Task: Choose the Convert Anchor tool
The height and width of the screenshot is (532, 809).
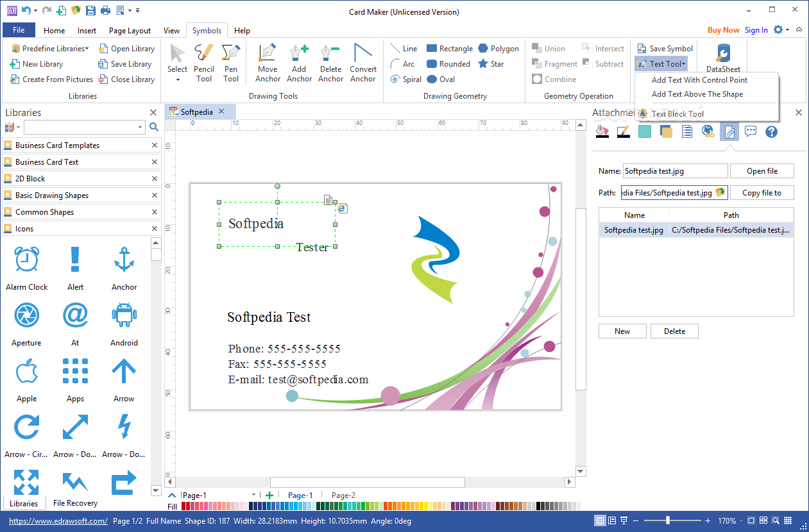Action: [363, 63]
